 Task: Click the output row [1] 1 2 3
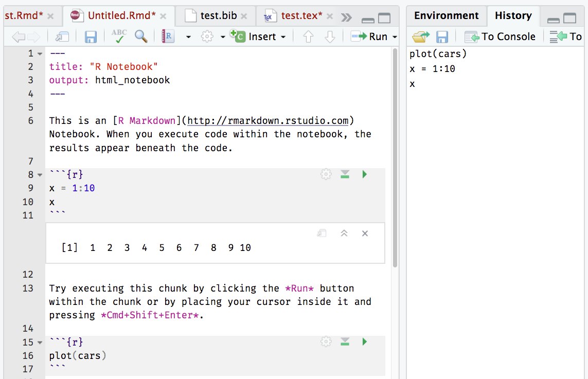tap(156, 248)
